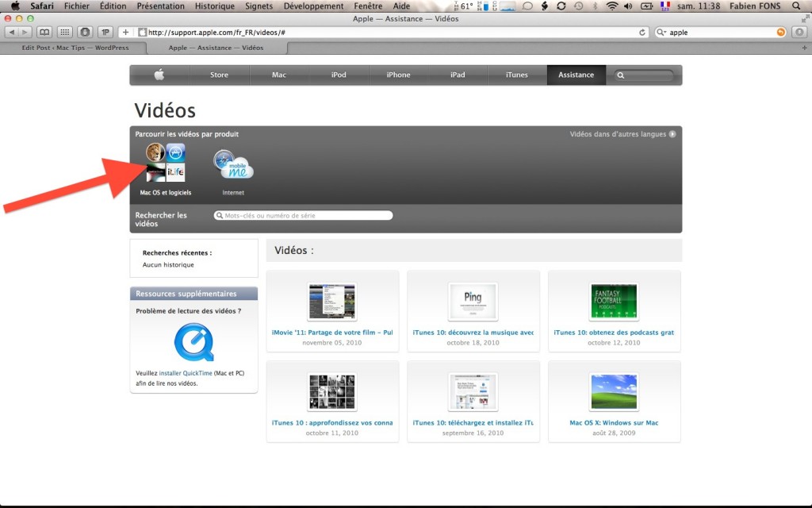Add bookmark with the plus button

coord(125,32)
